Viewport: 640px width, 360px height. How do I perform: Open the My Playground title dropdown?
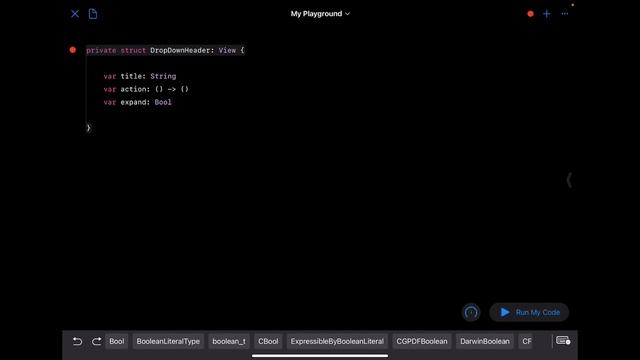(320, 14)
